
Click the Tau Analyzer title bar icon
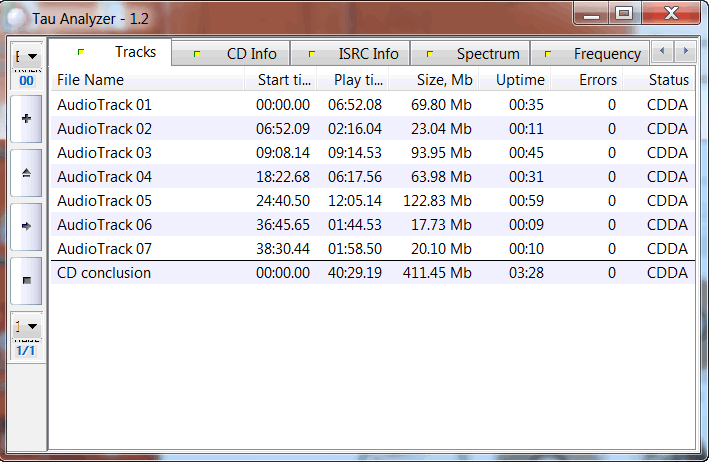[x=16, y=15]
